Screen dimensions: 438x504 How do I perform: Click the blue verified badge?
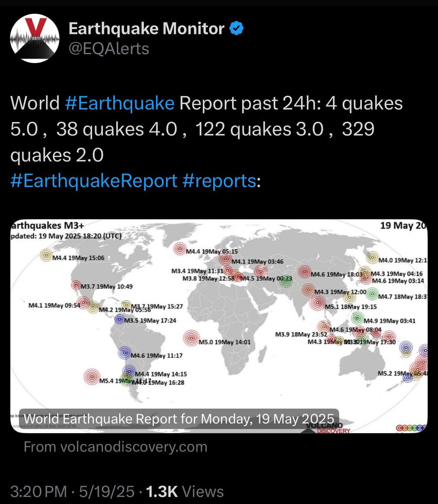237,28
